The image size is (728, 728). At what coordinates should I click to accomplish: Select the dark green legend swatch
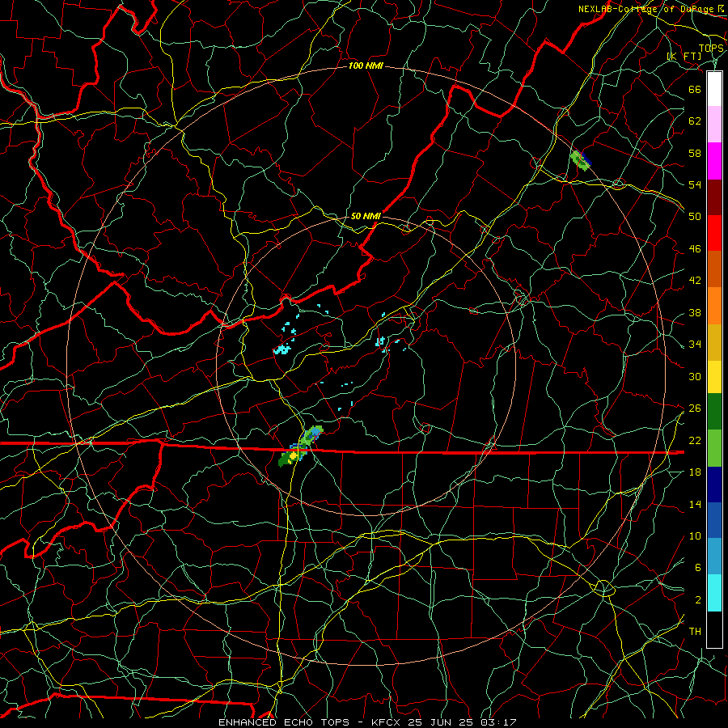(x=714, y=412)
